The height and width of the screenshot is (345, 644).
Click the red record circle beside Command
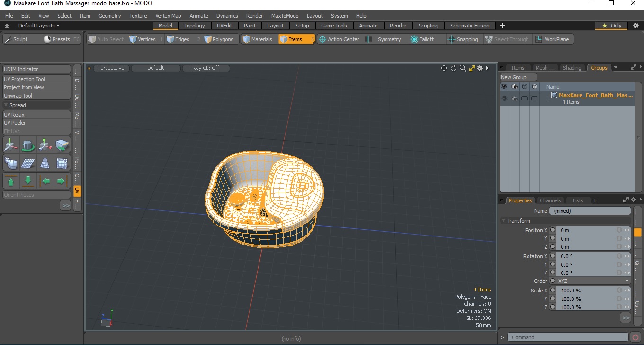635,337
